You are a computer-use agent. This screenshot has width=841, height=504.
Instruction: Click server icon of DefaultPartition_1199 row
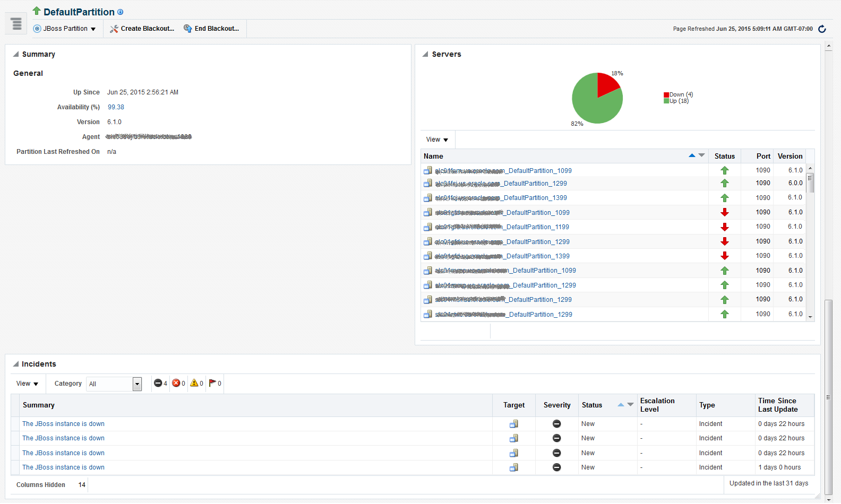click(x=427, y=227)
